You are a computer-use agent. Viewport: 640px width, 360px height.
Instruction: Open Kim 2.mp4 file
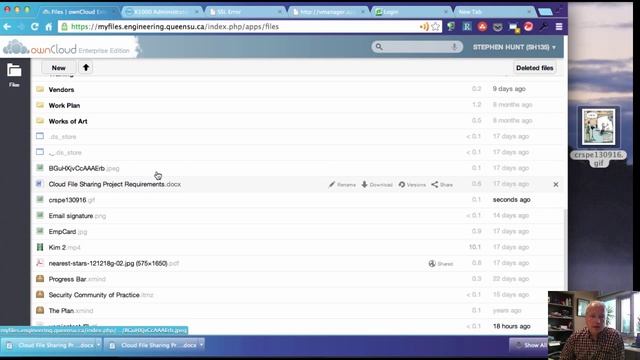click(x=64, y=247)
